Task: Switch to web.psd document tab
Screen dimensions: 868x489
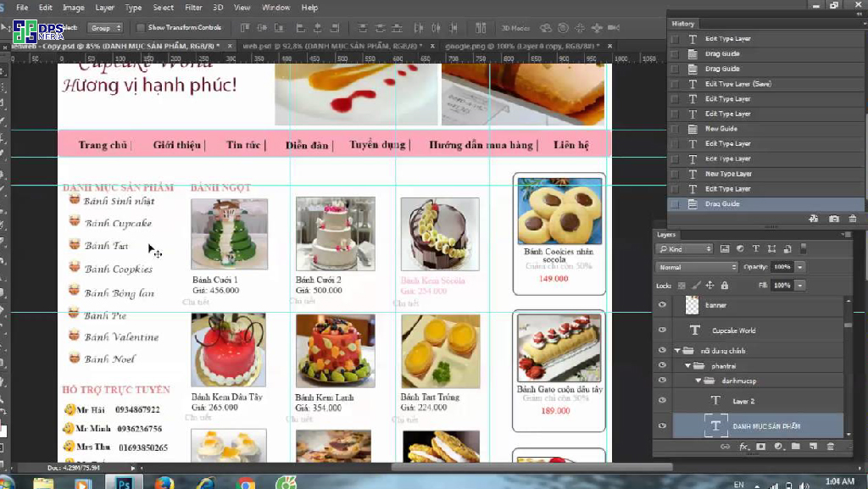Action: (332, 46)
